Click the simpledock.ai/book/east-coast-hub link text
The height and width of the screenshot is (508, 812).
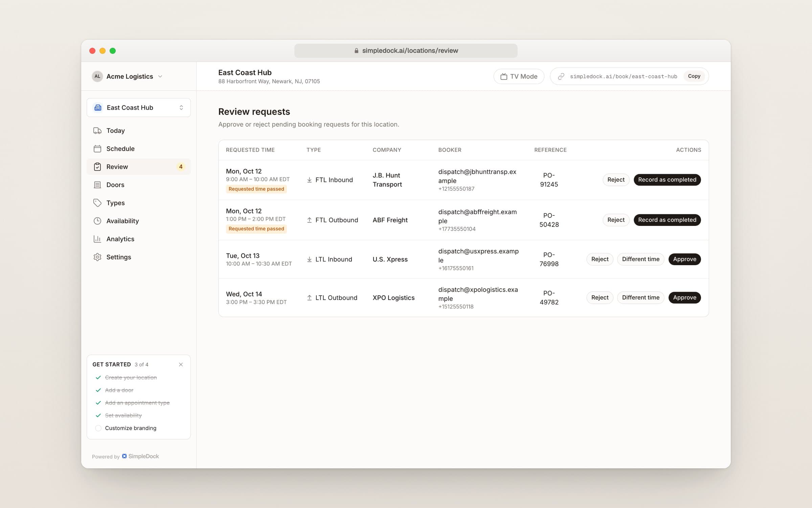624,77
